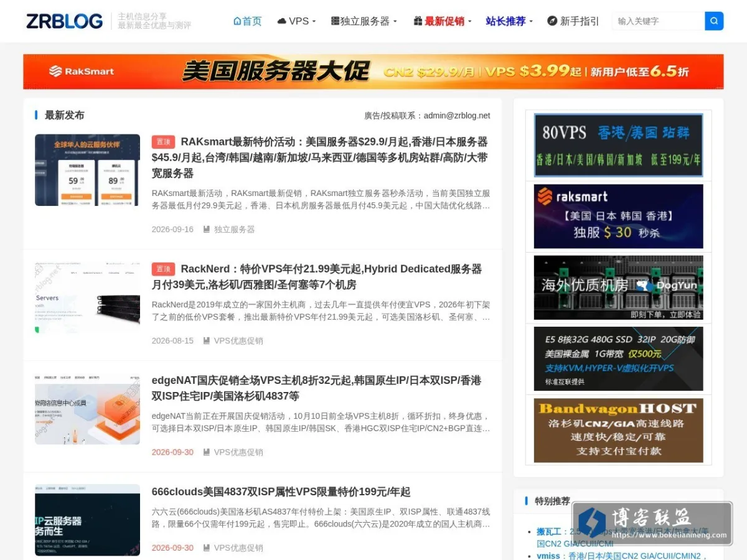Screen dimensions: 747x560
Task: Click category icon beside 独立服务器 under RAKsmart post
Action: tap(207, 229)
